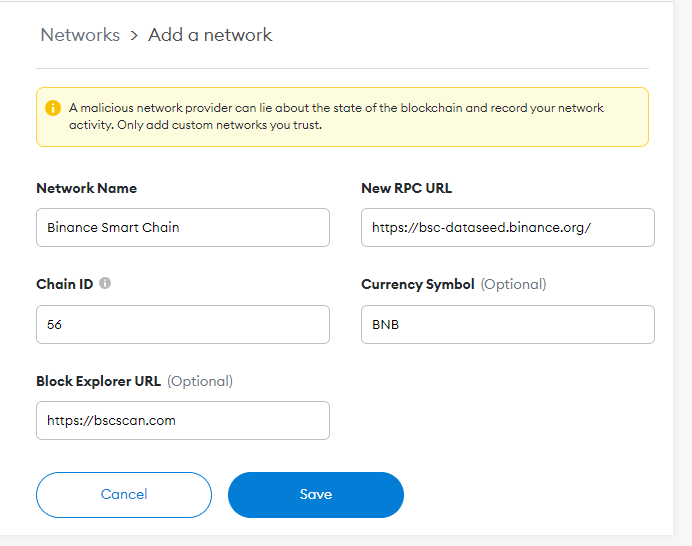692x546 pixels.
Task: Click the bsc-dataseed RPC URL field
Action: coord(508,227)
